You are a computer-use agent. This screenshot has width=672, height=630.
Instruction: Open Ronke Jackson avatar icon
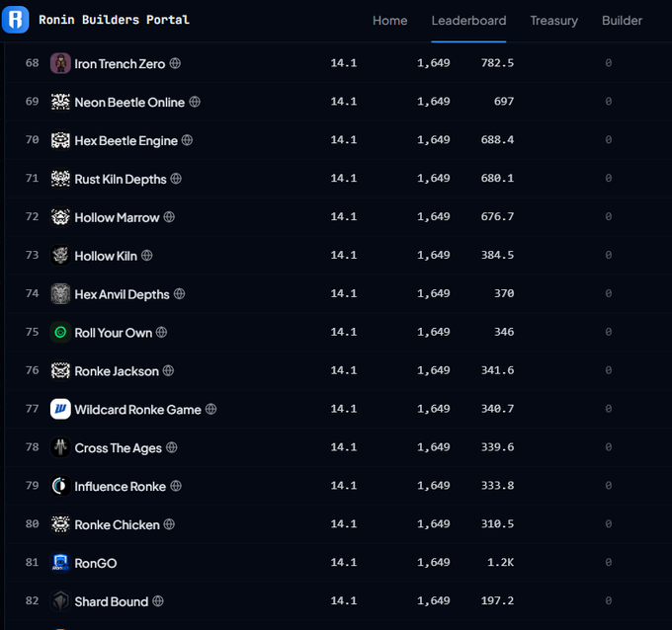(x=60, y=371)
